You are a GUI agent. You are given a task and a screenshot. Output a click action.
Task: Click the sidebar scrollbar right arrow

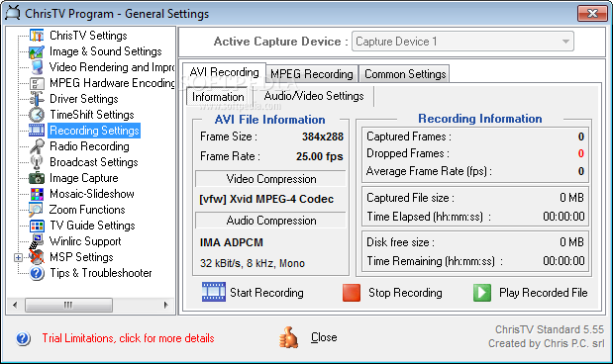coord(165,305)
